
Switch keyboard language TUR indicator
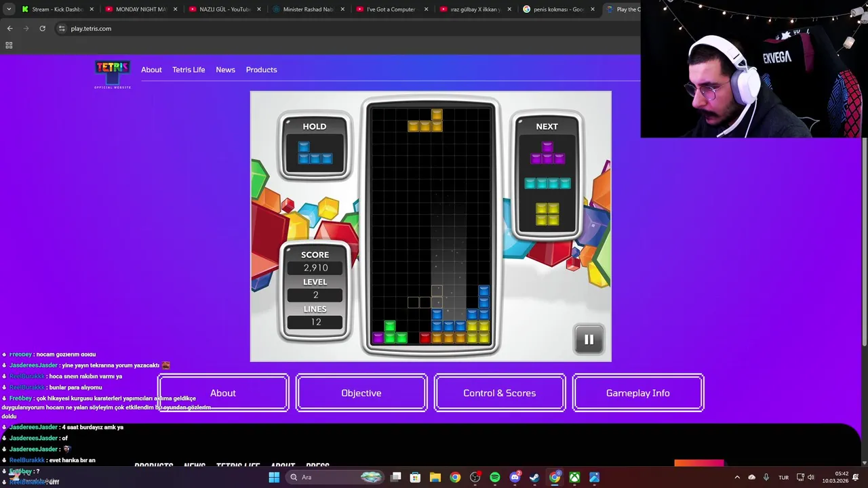click(783, 477)
